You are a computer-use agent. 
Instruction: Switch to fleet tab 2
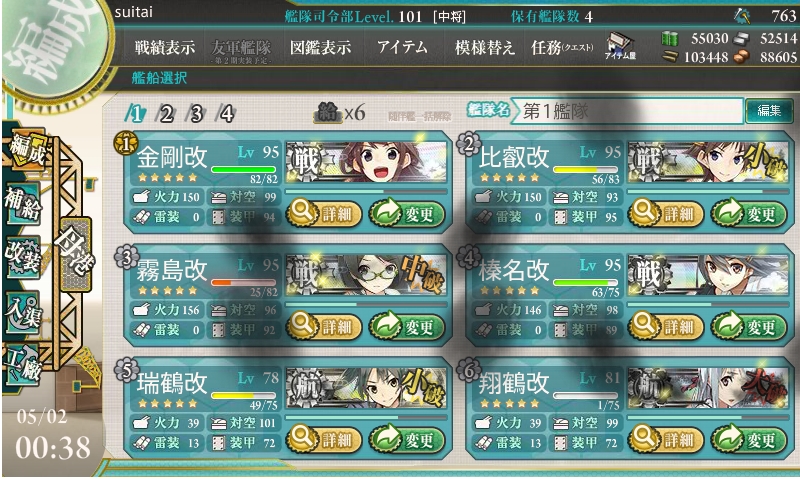[x=166, y=113]
